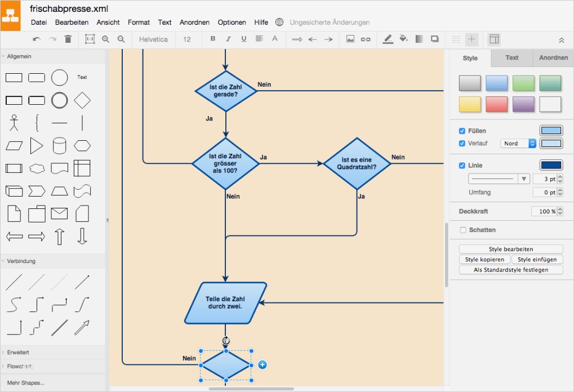Select the cylinder shape in Allgemein
Screen dimensions: 574x392
click(x=59, y=146)
